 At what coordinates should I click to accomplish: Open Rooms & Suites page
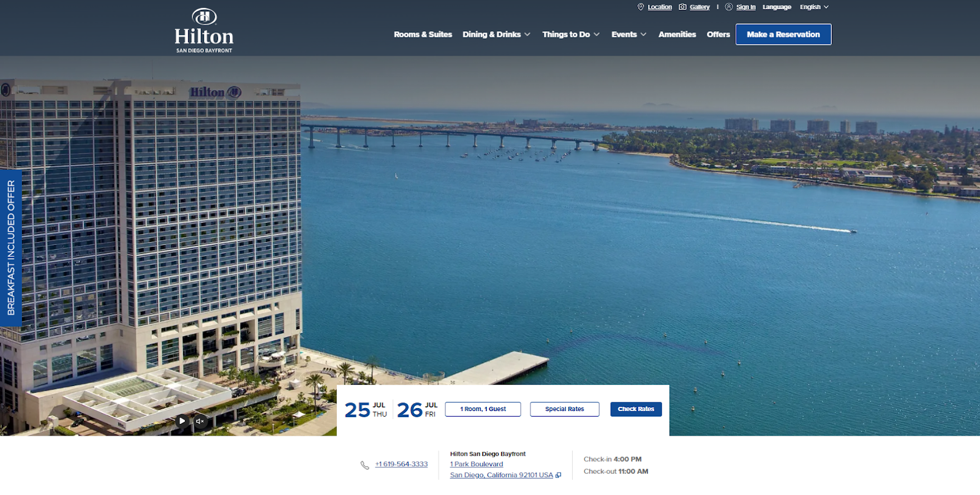click(423, 34)
